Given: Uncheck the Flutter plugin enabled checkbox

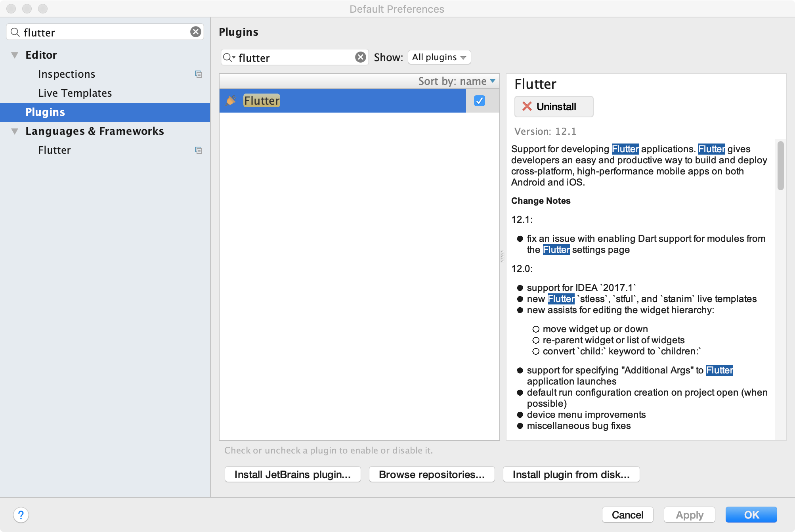Looking at the screenshot, I should tap(480, 101).
